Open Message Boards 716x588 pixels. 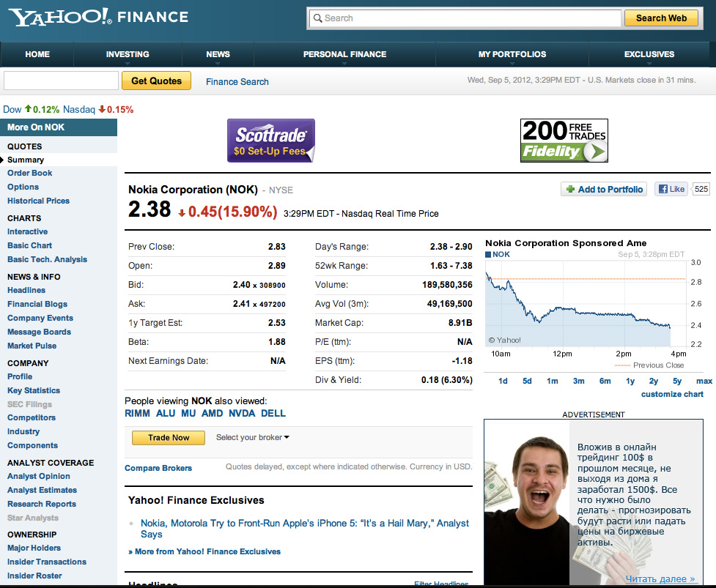click(x=40, y=332)
